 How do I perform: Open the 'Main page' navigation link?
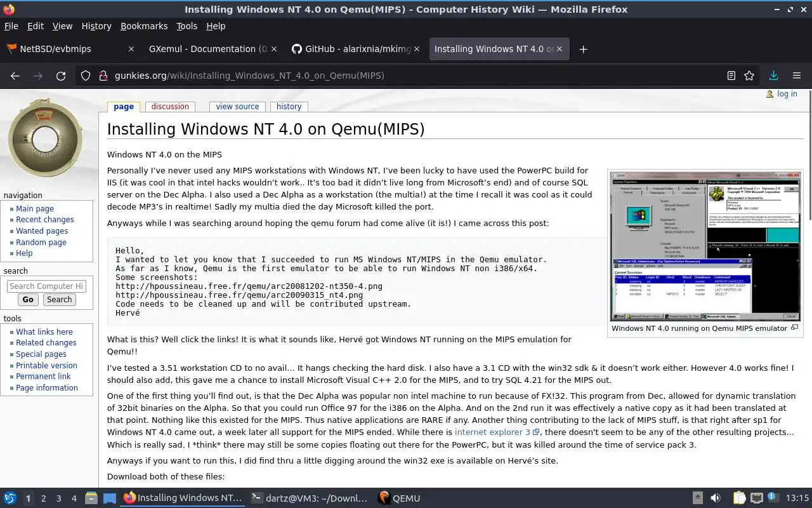click(35, 209)
